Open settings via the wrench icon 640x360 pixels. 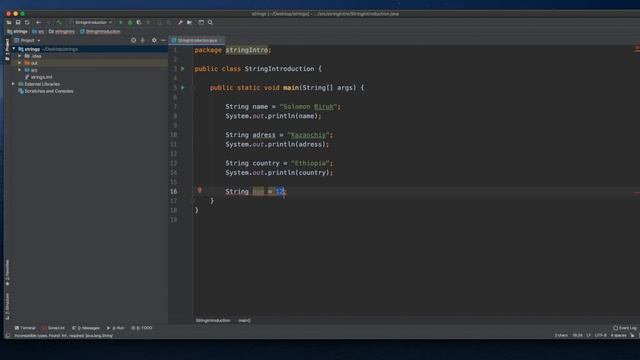pyautogui.click(x=180, y=22)
